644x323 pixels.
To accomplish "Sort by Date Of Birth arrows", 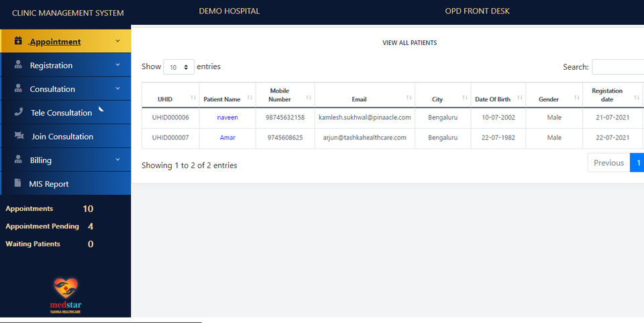I will (x=520, y=97).
